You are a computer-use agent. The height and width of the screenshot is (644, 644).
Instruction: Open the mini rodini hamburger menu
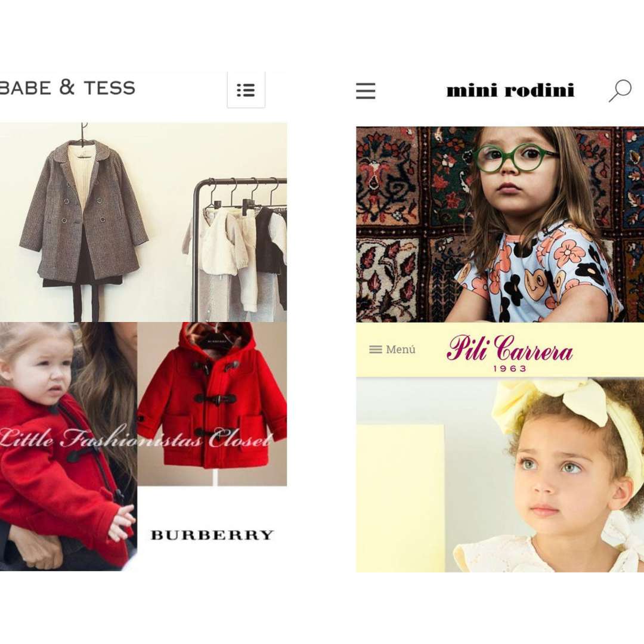pos(366,91)
